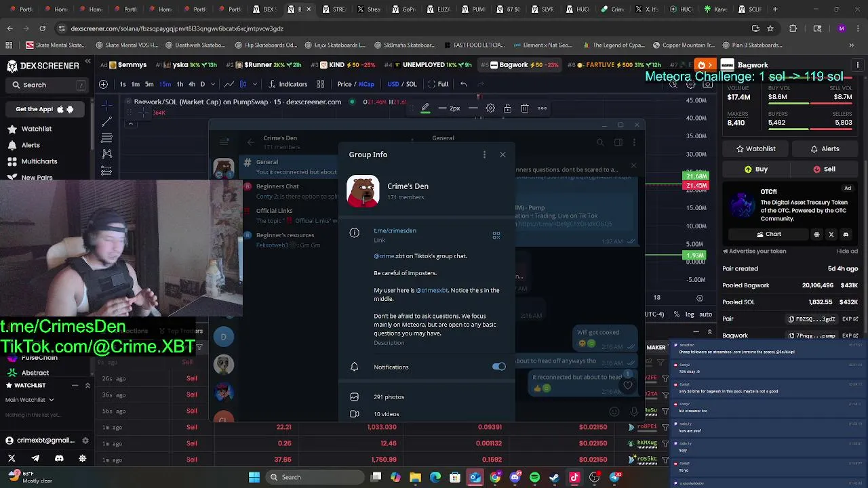The height and width of the screenshot is (488, 868).
Task: Lock the selected drawing
Action: 507,108
